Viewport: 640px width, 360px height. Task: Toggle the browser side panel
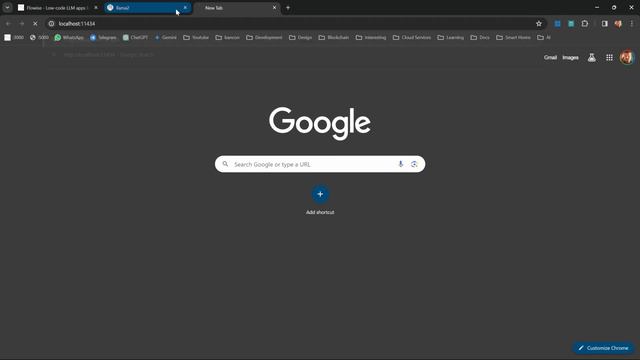[604, 24]
